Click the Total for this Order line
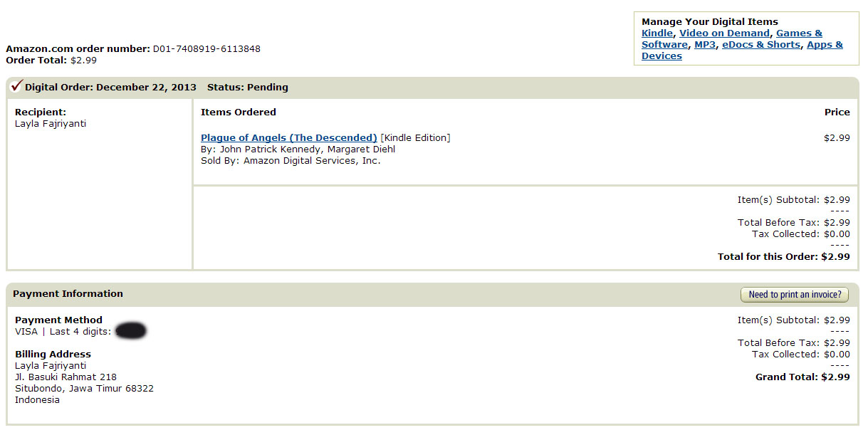This screenshot has height=430, width=868. click(783, 257)
